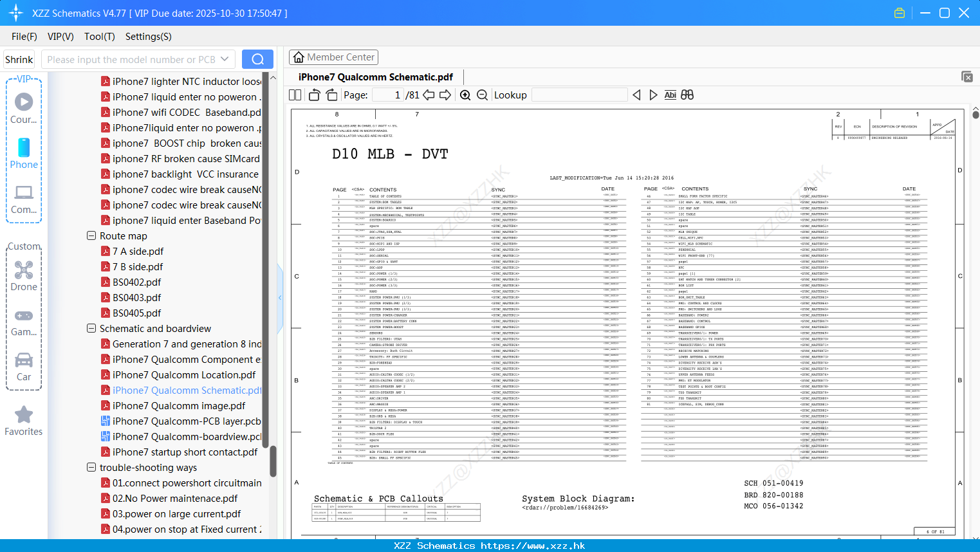
Task: Collapse the Route map folder
Action: [91, 235]
